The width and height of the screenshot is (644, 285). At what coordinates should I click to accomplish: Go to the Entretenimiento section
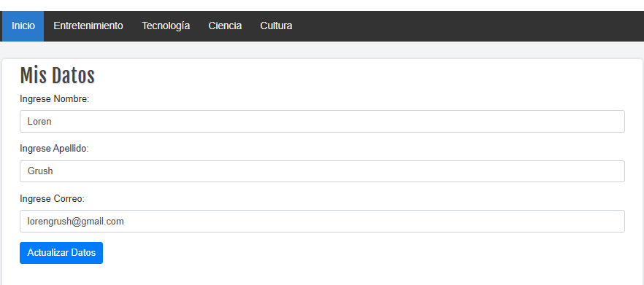(88, 26)
